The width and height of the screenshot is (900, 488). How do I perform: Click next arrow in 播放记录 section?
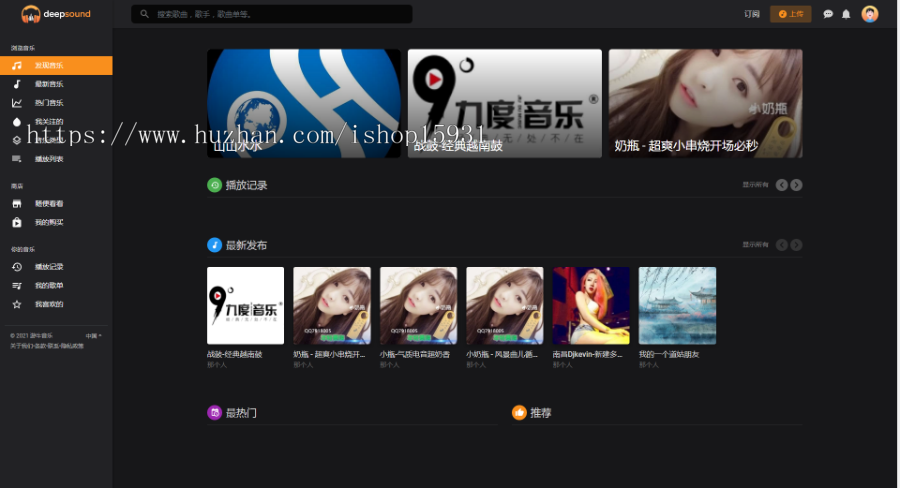(x=796, y=185)
